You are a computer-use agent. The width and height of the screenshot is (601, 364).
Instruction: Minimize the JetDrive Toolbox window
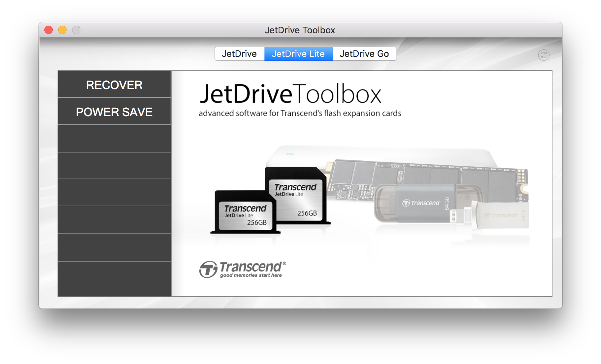(x=62, y=30)
